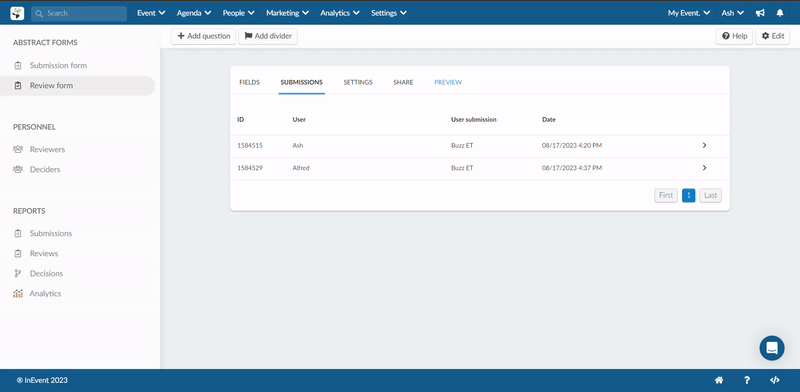This screenshot has height=392, width=800.
Task: Click the Deciders people icon
Action: [x=18, y=169]
